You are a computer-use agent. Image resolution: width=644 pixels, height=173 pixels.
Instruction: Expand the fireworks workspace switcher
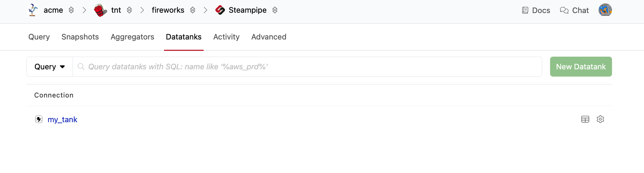click(x=193, y=10)
